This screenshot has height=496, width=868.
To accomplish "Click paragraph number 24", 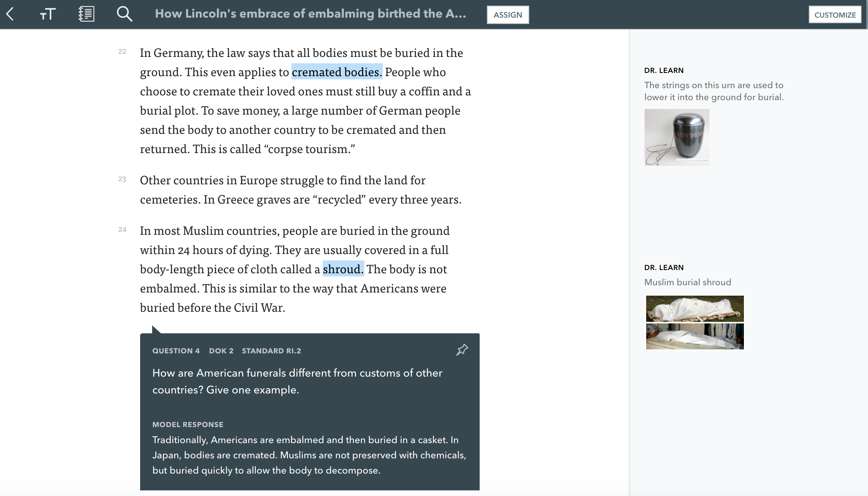I will [x=122, y=230].
